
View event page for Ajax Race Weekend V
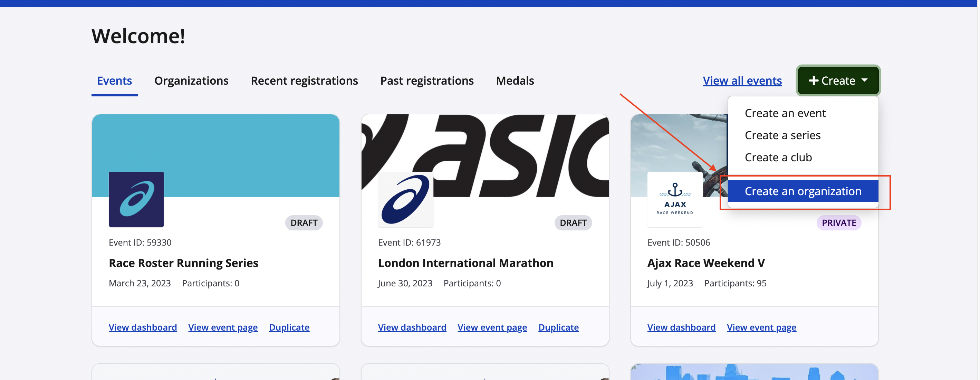[761, 327]
